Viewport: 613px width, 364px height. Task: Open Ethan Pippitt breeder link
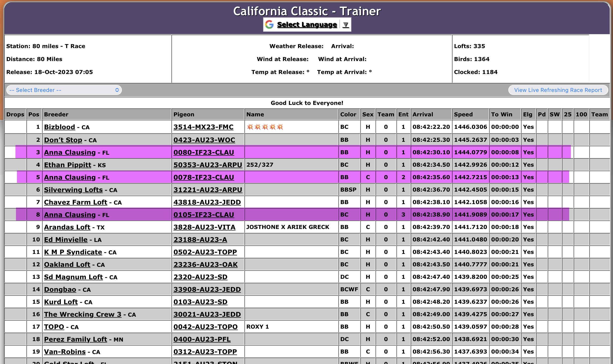pos(68,165)
